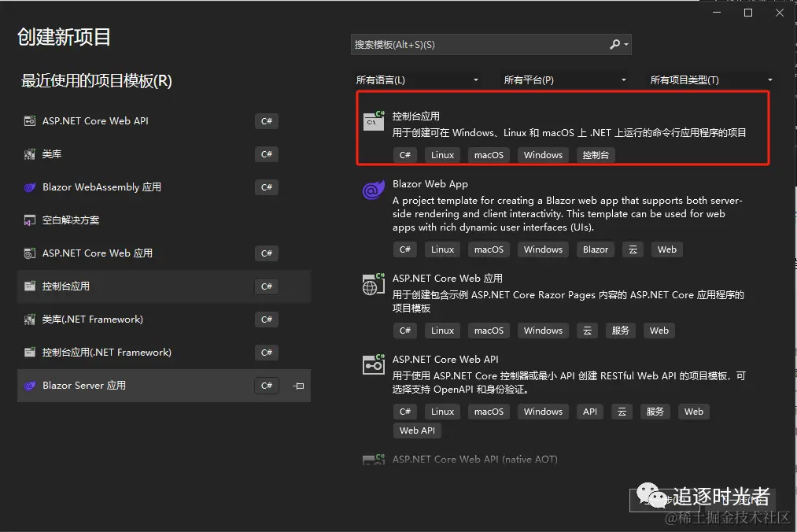Click the 类库 recent template icon
This screenshot has height=532, width=797.
pyautogui.click(x=30, y=154)
